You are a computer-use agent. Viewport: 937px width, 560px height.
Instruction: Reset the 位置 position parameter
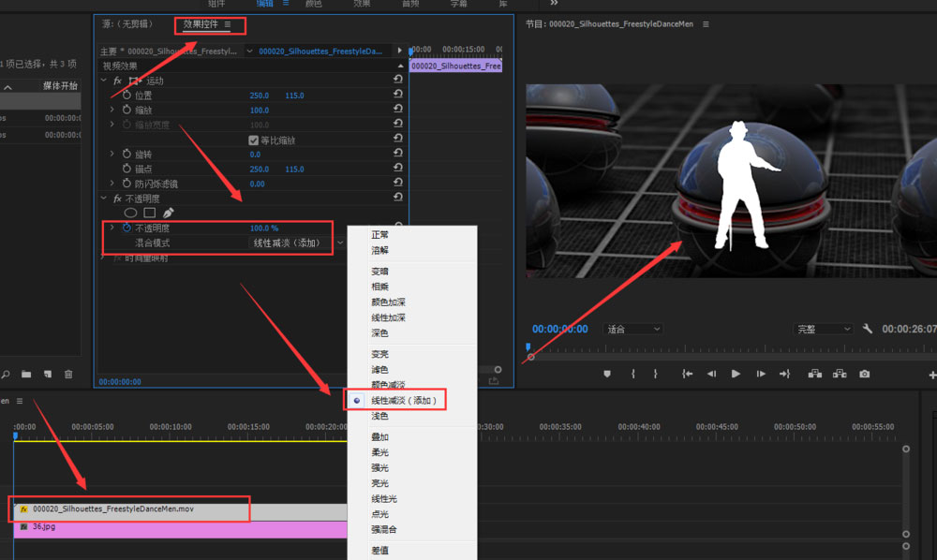(x=398, y=96)
